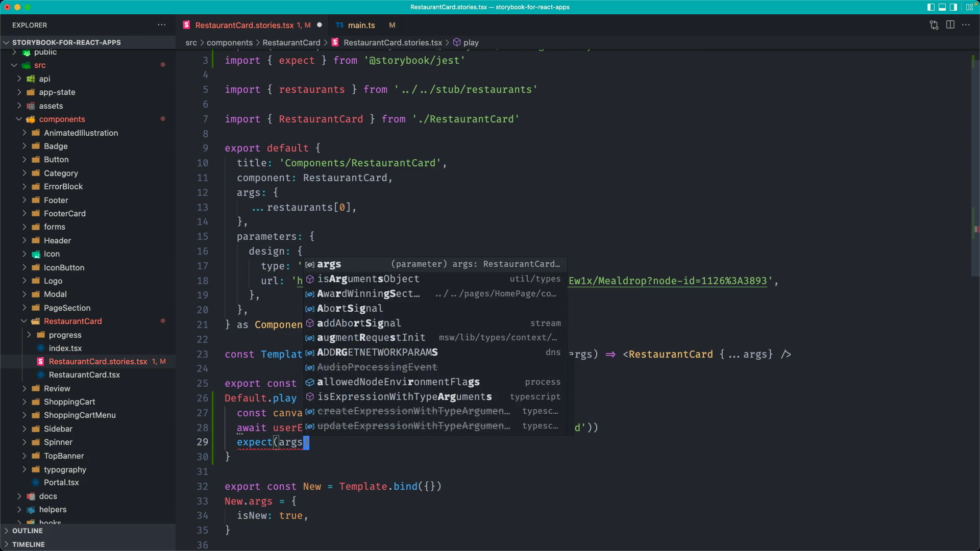Screen dimensions: 980x551
Task: Switch to main.ts tab
Action: [361, 25]
